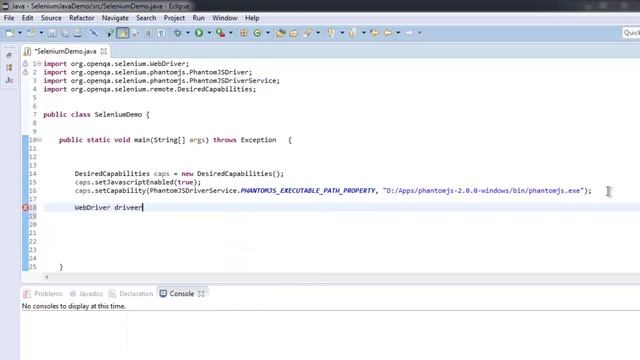Open the Source menu
This screenshot has width=640, height=360.
coord(51,18)
